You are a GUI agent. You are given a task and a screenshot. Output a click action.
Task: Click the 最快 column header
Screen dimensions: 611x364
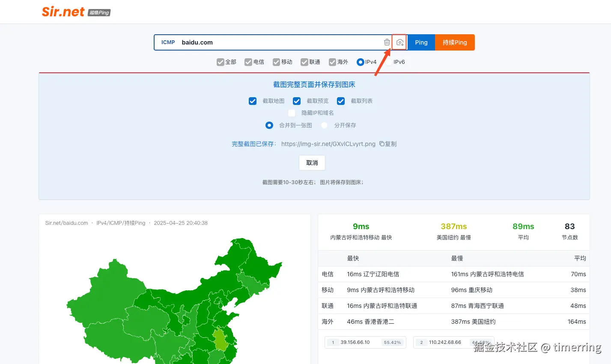tap(353, 258)
